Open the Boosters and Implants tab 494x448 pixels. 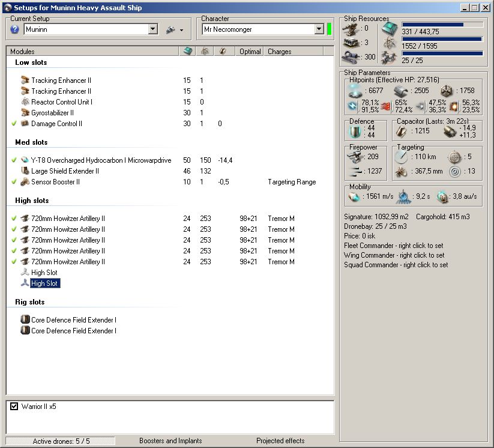click(x=170, y=441)
